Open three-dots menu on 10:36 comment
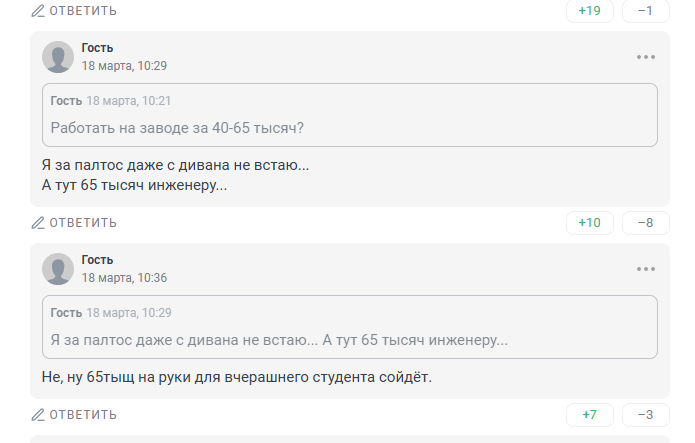Image resolution: width=695 pixels, height=443 pixels. [645, 269]
